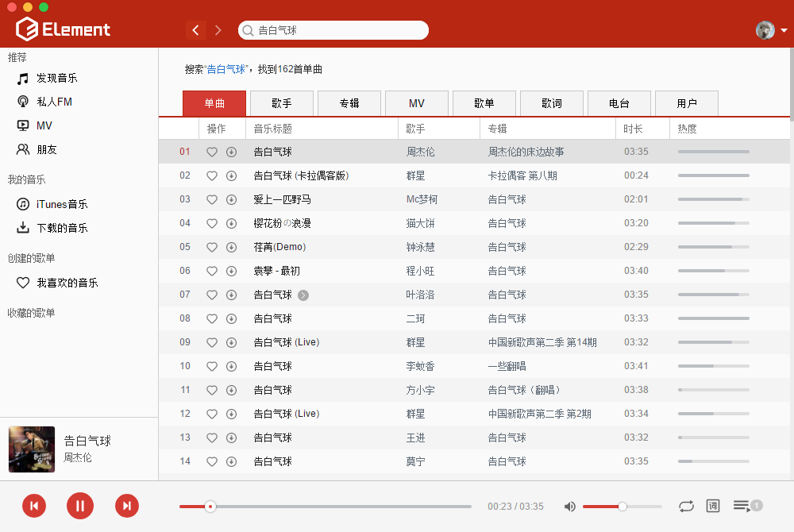Sort by the 热度 column header
Screen dimensions: 794x532
(x=687, y=129)
